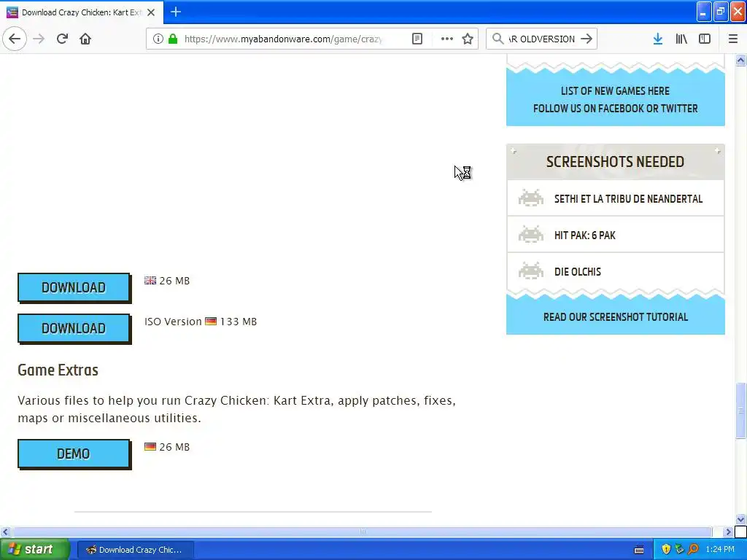Viewport: 747px width, 560px height.
Task: Show sidebars button
Action: tap(705, 39)
